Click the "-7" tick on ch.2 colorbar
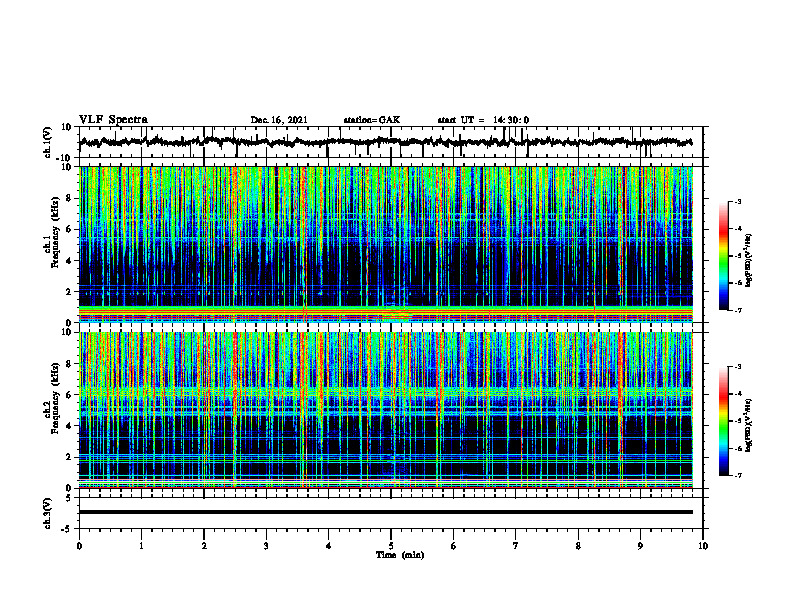This screenshot has width=792, height=612. point(738,475)
